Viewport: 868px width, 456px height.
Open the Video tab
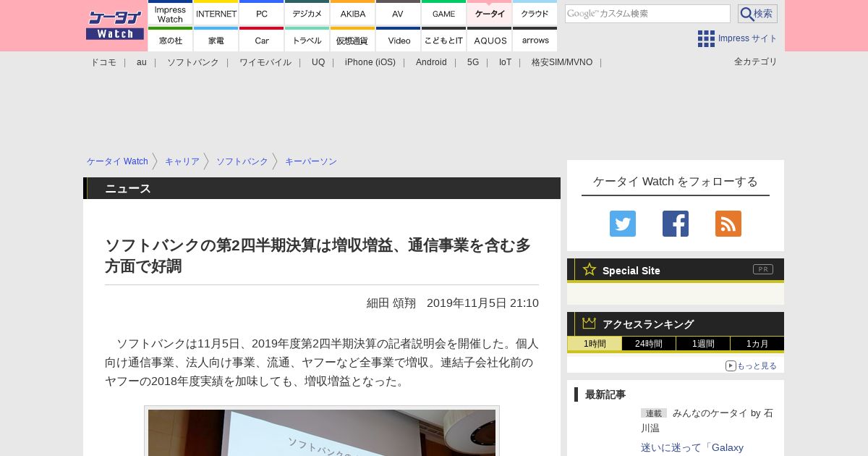click(x=399, y=39)
